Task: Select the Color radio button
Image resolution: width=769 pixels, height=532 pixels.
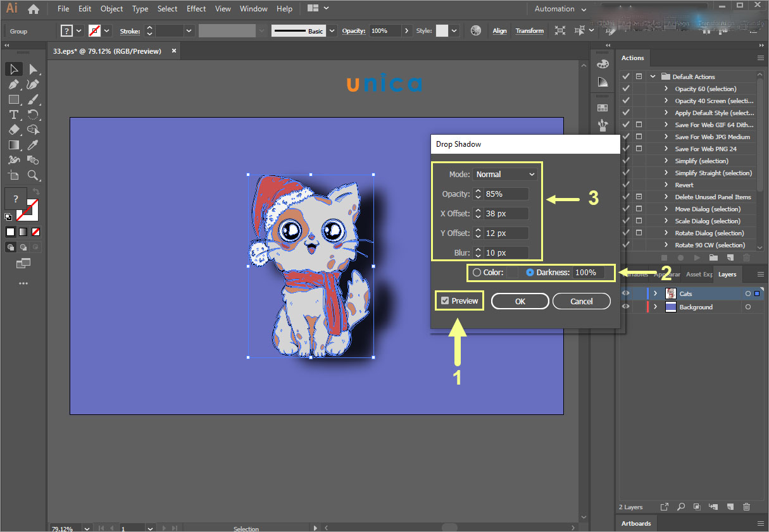Action: click(477, 273)
